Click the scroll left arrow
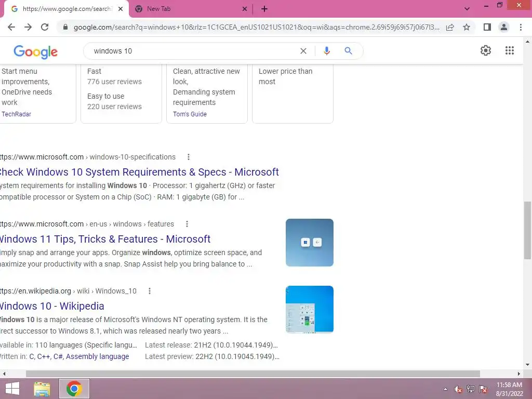The height and width of the screenshot is (399, 532). click(x=4, y=374)
